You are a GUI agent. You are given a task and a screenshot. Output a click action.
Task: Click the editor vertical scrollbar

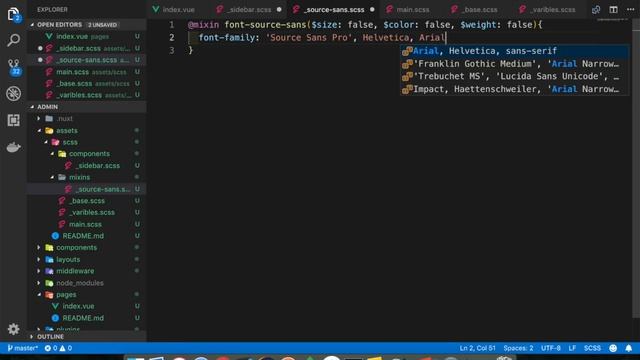(x=636, y=167)
